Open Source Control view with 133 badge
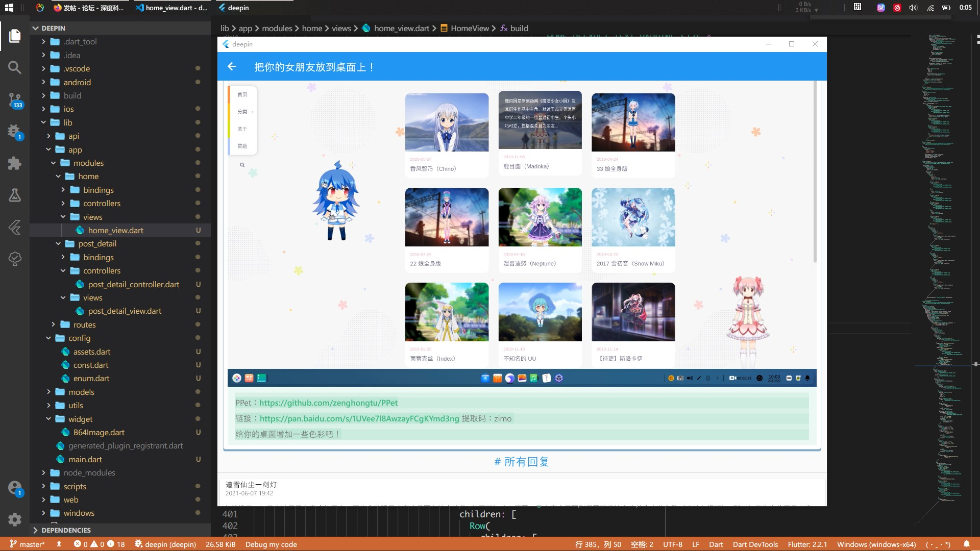 15,99
